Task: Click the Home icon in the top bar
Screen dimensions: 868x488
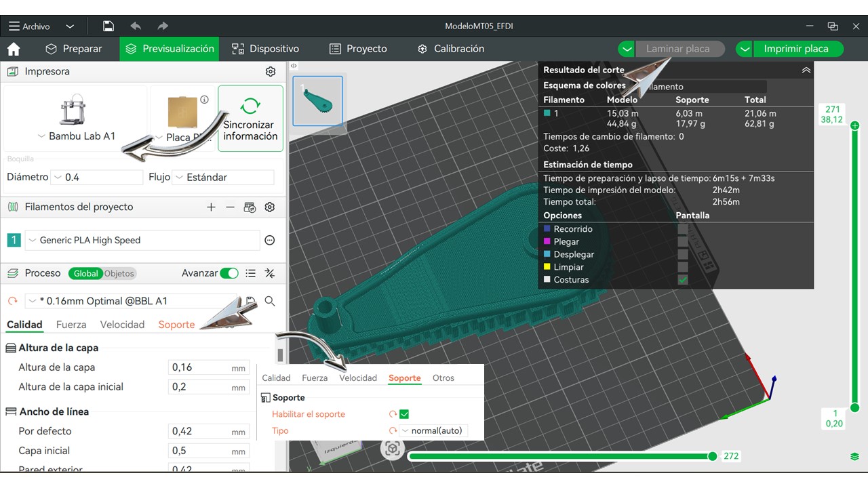Action: click(x=14, y=49)
